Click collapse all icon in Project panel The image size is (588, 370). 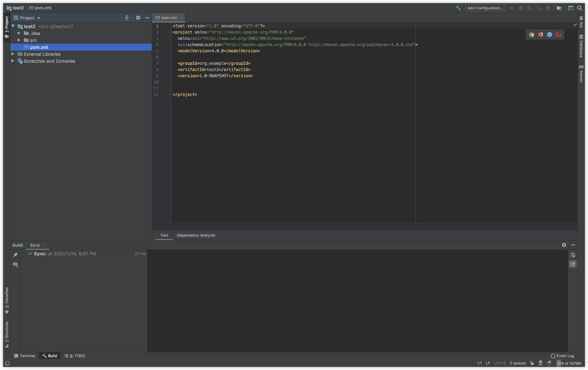tap(127, 18)
